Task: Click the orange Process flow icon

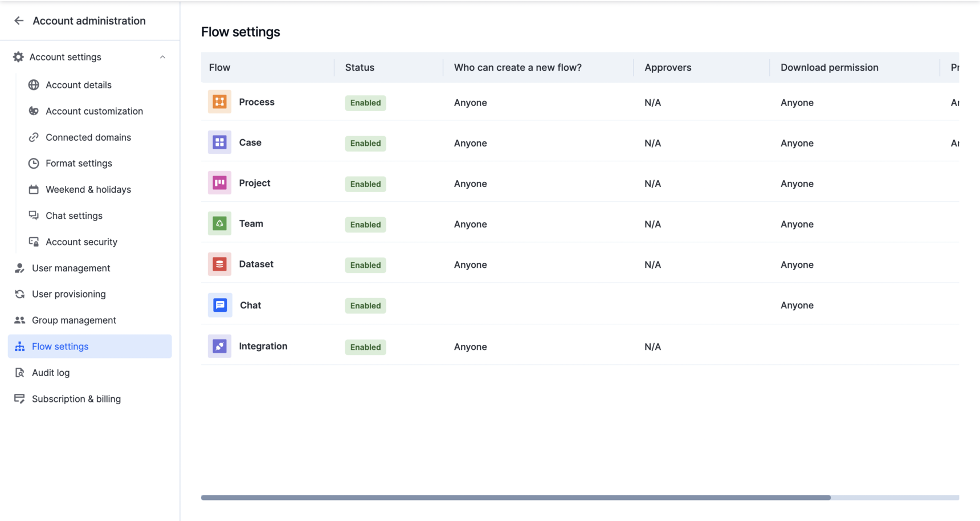Action: (x=219, y=102)
